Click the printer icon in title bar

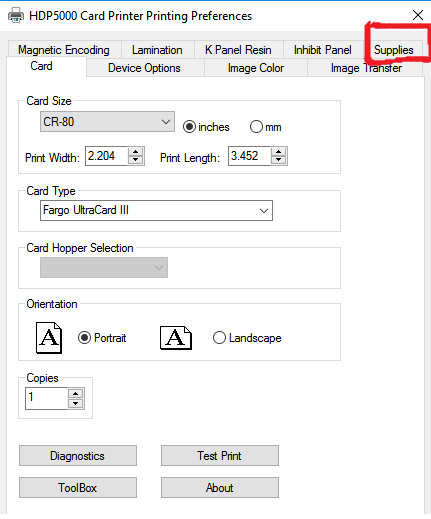(16, 15)
